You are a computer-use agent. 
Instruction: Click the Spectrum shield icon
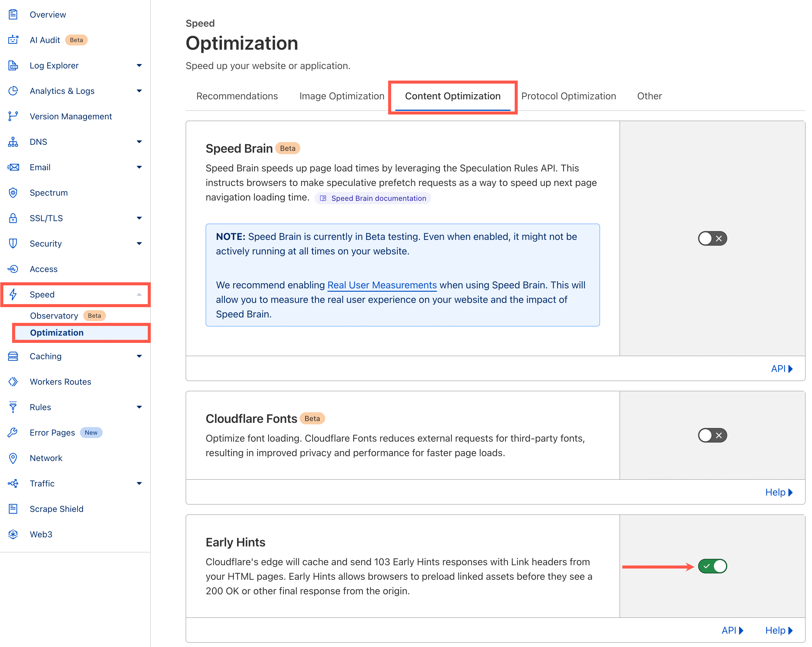pos(13,193)
